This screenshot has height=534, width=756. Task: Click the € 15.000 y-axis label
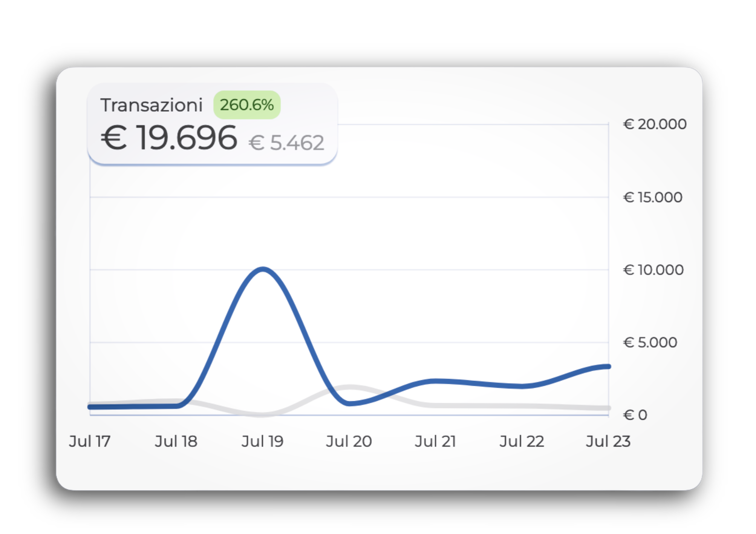(x=652, y=197)
